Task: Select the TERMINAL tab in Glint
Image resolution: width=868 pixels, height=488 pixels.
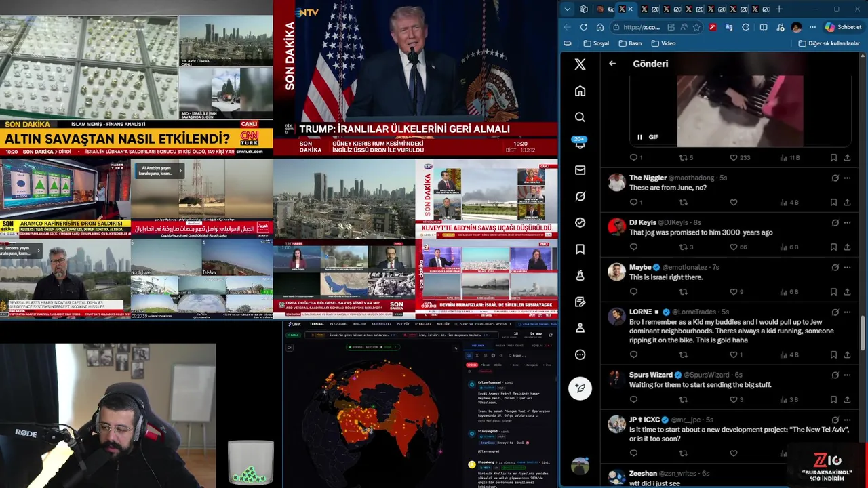Action: pos(317,324)
